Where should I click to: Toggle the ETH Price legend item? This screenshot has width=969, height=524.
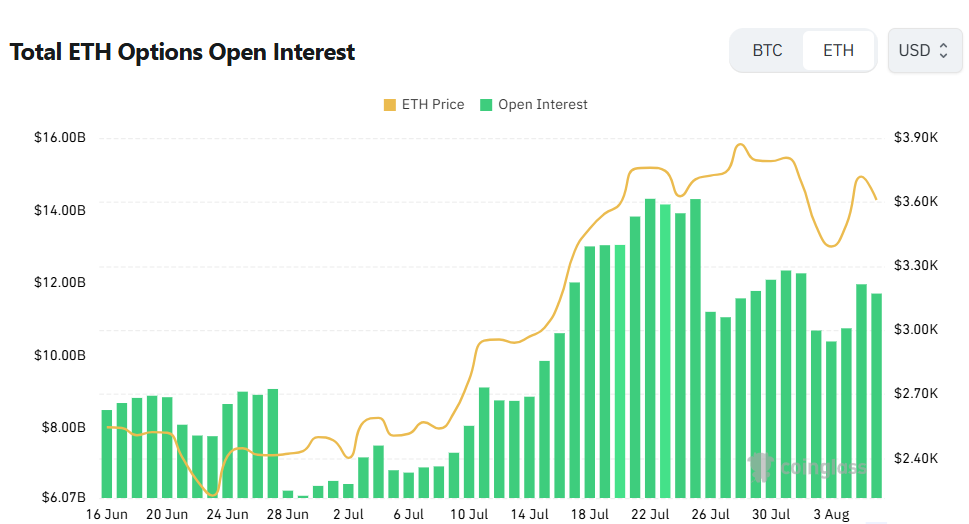pos(424,104)
